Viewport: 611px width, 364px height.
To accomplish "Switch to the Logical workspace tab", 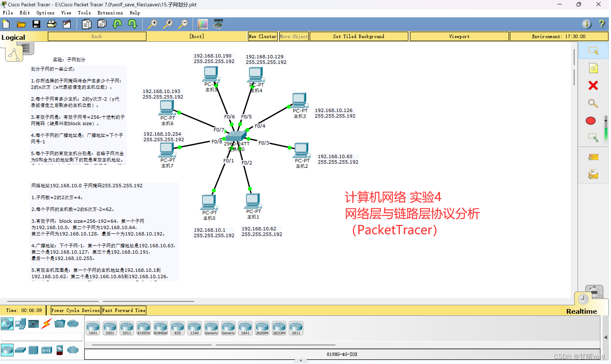I will click(14, 37).
